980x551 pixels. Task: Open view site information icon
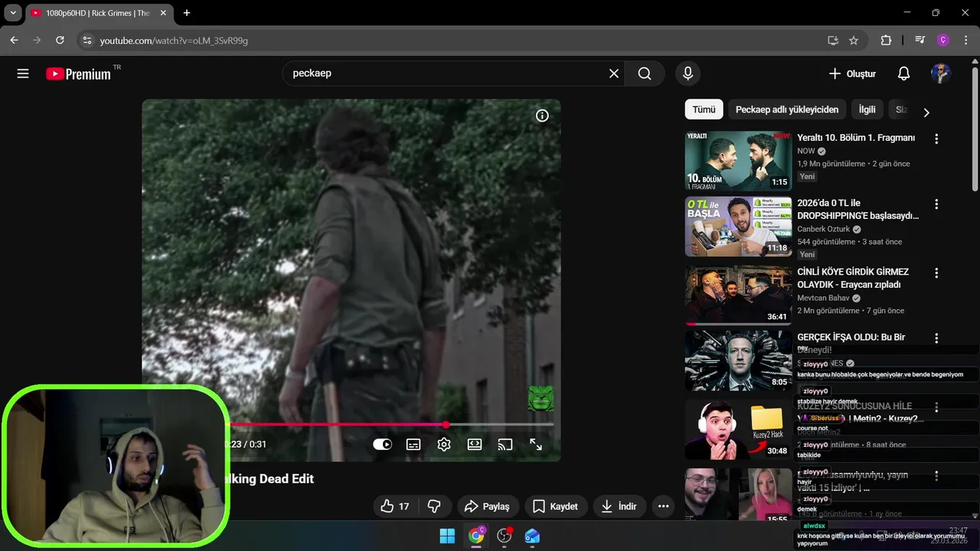tap(87, 41)
